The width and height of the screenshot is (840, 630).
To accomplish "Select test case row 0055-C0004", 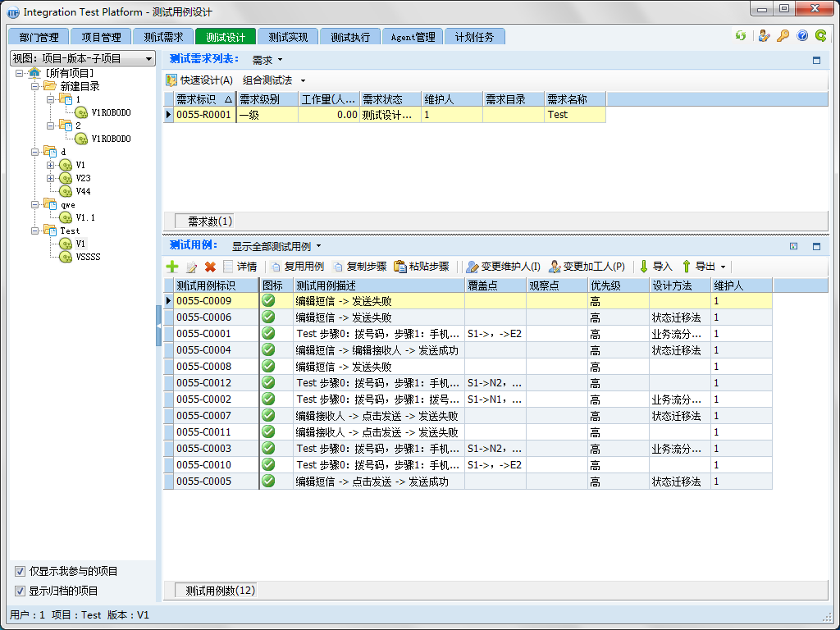I will [x=204, y=350].
